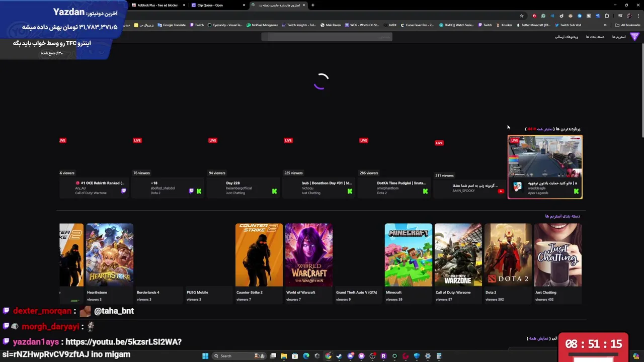The height and width of the screenshot is (362, 644).
Task: Launch File Explorer from the taskbar
Action: coord(284,356)
